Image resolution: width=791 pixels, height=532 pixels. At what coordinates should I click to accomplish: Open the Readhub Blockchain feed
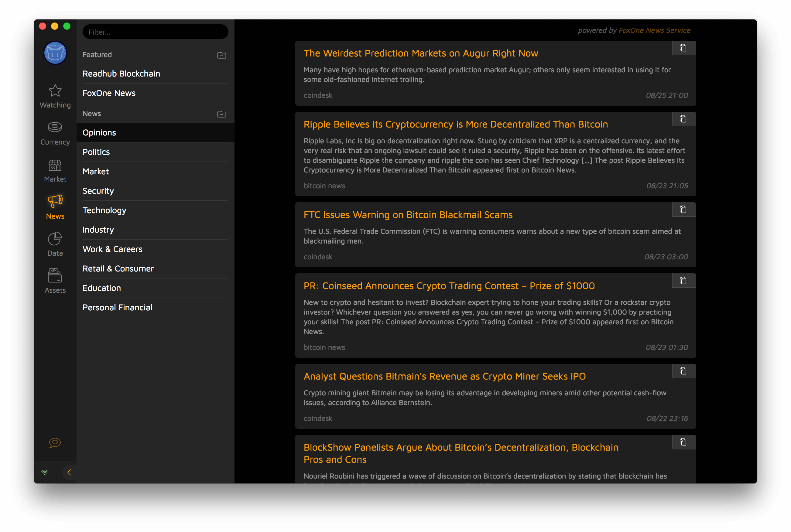[121, 73]
